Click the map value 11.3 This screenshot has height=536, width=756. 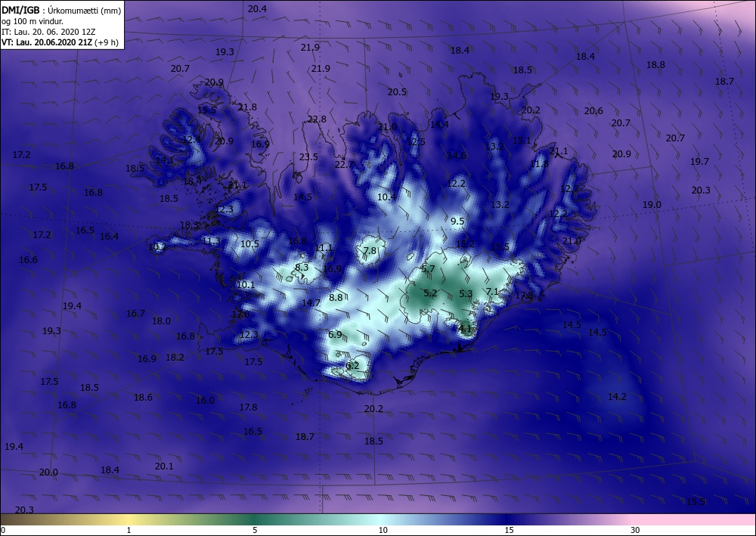(211, 241)
